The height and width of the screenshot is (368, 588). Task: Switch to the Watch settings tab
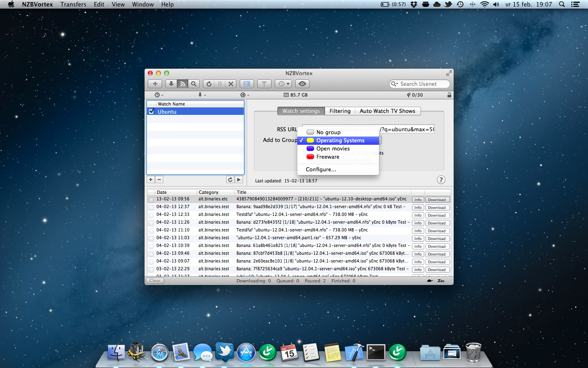click(301, 111)
